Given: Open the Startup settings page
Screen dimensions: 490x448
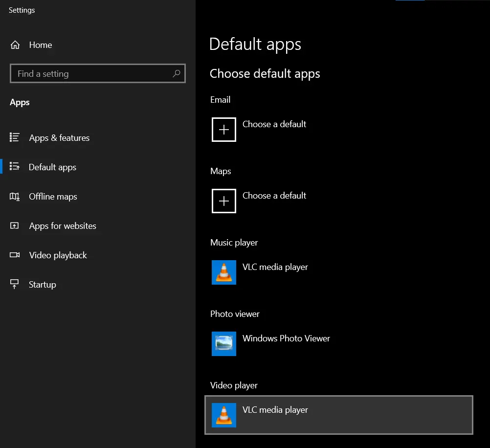Looking at the screenshot, I should pyautogui.click(x=43, y=285).
